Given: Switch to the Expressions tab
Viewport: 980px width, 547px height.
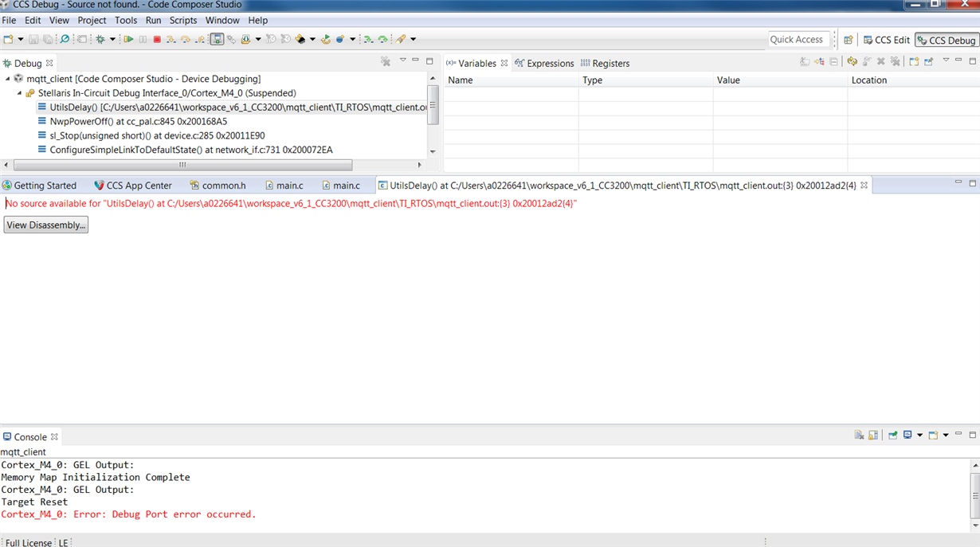Looking at the screenshot, I should (x=544, y=64).
